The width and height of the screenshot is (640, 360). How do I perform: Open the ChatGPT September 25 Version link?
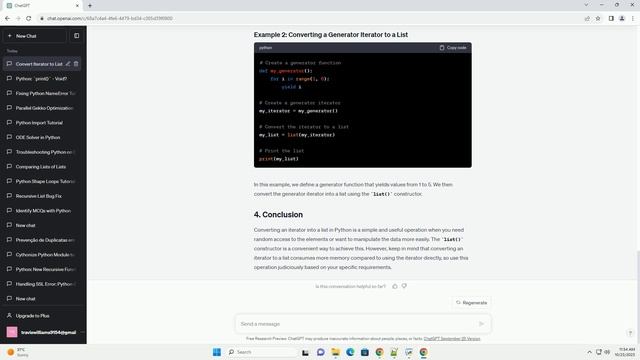click(452, 339)
